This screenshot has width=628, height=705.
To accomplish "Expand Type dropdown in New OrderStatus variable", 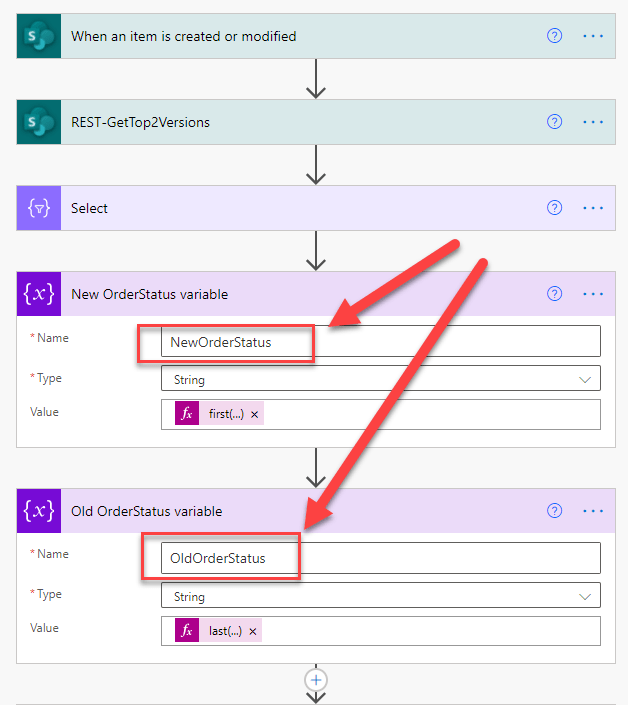I will point(584,380).
